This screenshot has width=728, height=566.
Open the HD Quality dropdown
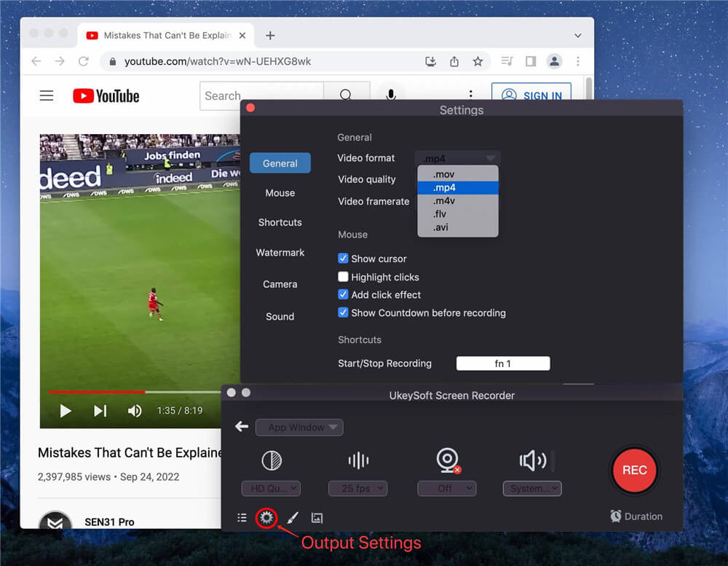click(x=271, y=488)
